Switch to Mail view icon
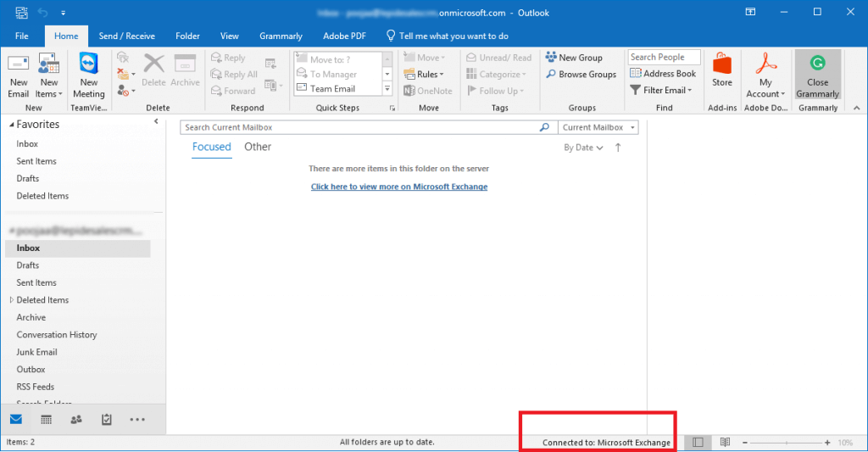Image resolution: width=868 pixels, height=452 pixels. tap(16, 419)
